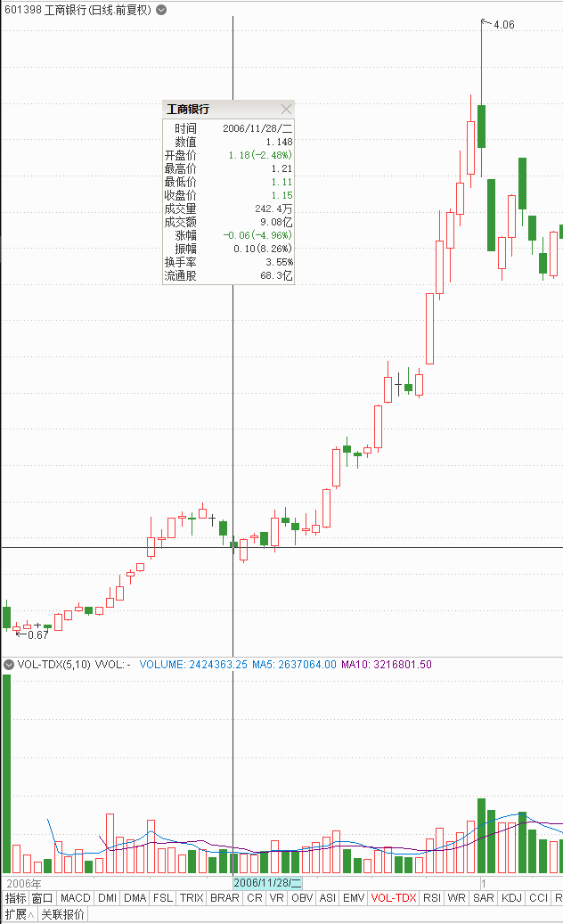Screen dimensions: 563x924
Task: Switch to the TRIX indicator tab
Action: coord(191,898)
